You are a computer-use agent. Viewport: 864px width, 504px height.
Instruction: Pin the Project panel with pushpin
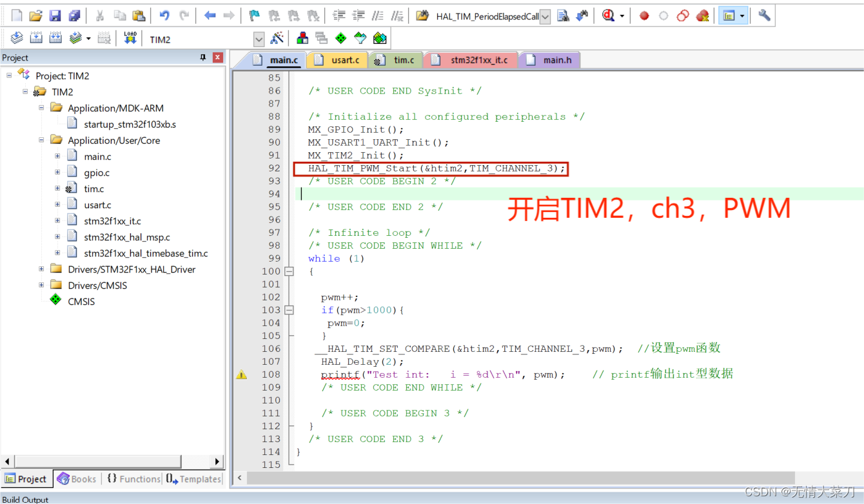[x=203, y=57]
